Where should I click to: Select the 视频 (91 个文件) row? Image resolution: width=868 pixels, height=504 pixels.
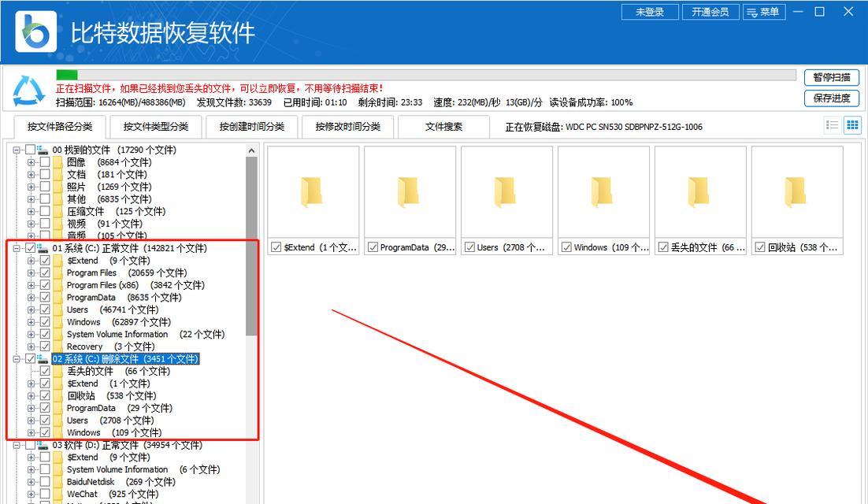(105, 224)
